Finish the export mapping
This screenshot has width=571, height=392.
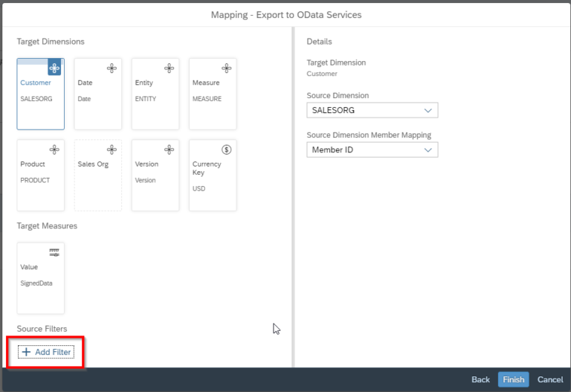513,379
